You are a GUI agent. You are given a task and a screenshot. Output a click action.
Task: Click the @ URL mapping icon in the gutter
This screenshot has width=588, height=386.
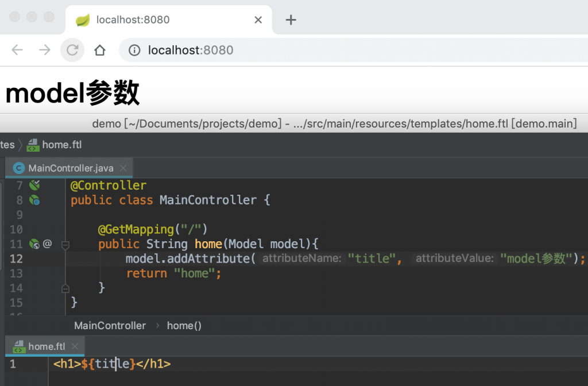coord(46,244)
